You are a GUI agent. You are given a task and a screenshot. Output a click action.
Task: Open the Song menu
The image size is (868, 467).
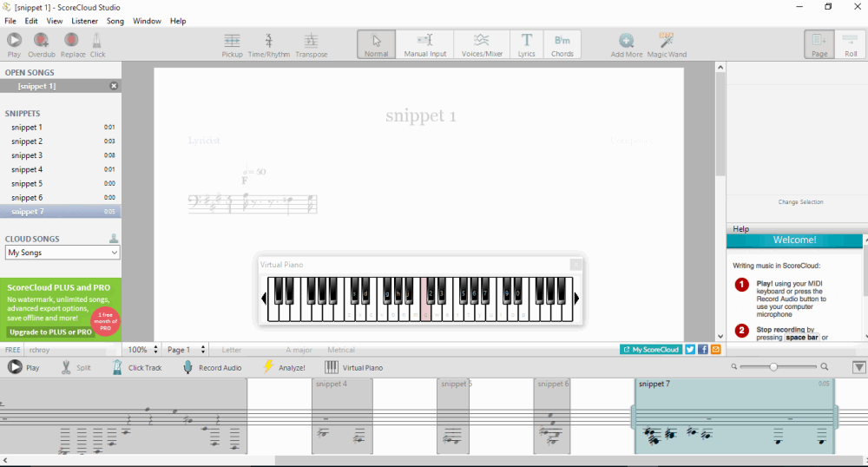coord(115,21)
